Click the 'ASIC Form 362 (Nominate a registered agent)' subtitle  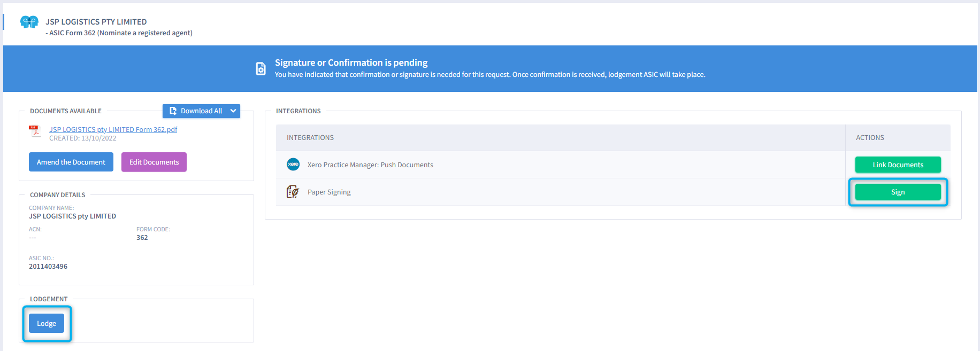click(x=121, y=33)
